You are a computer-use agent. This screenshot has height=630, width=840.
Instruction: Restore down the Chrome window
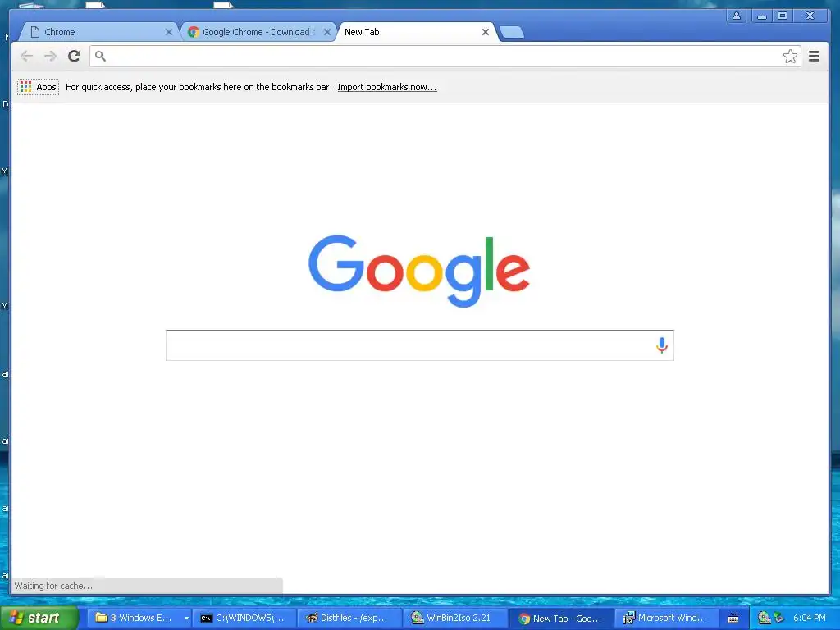pyautogui.click(x=783, y=16)
